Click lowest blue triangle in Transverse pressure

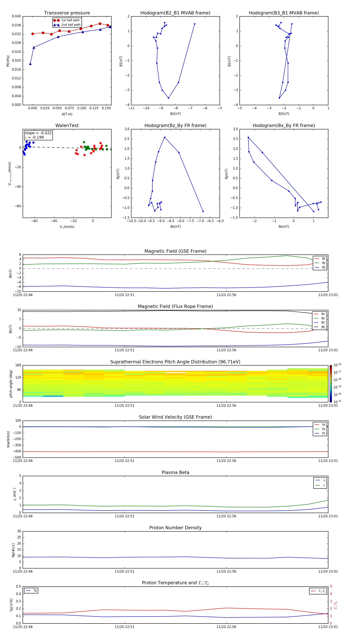point(30,64)
